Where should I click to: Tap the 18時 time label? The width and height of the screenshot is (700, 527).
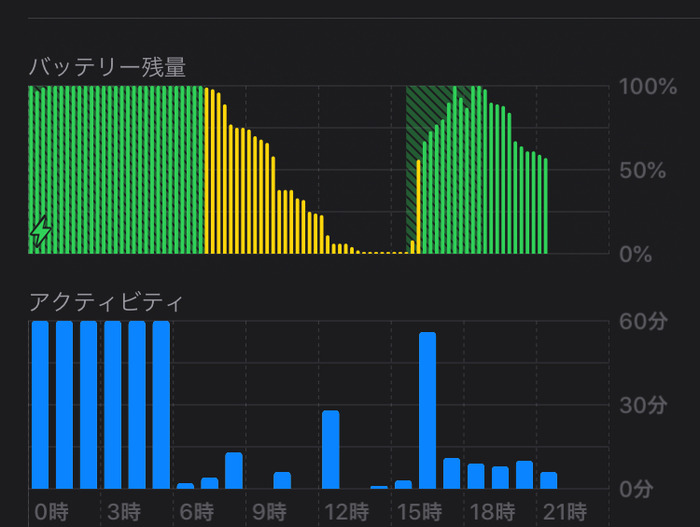pyautogui.click(x=492, y=512)
